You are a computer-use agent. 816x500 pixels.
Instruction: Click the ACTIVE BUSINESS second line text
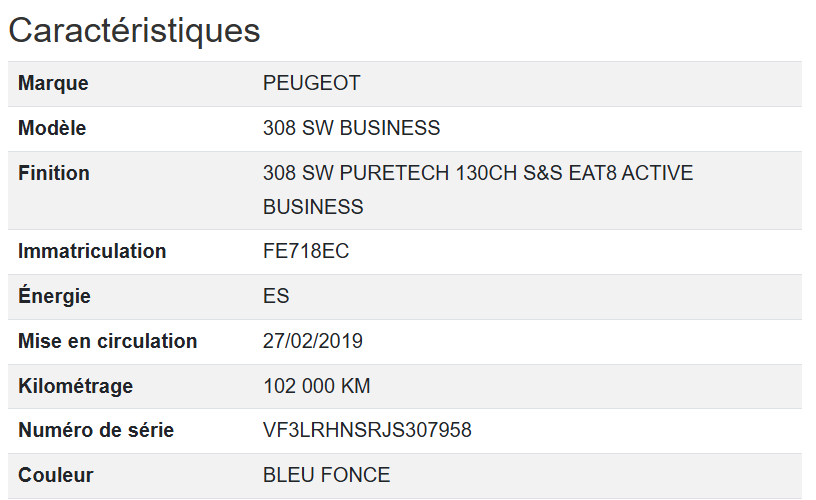pyautogui.click(x=313, y=207)
